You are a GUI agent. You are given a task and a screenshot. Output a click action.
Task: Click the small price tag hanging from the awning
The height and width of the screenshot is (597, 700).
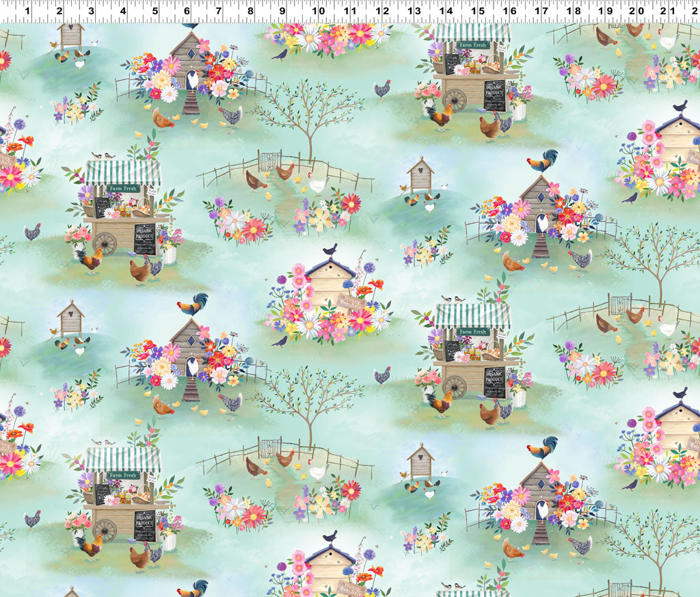coord(152,191)
